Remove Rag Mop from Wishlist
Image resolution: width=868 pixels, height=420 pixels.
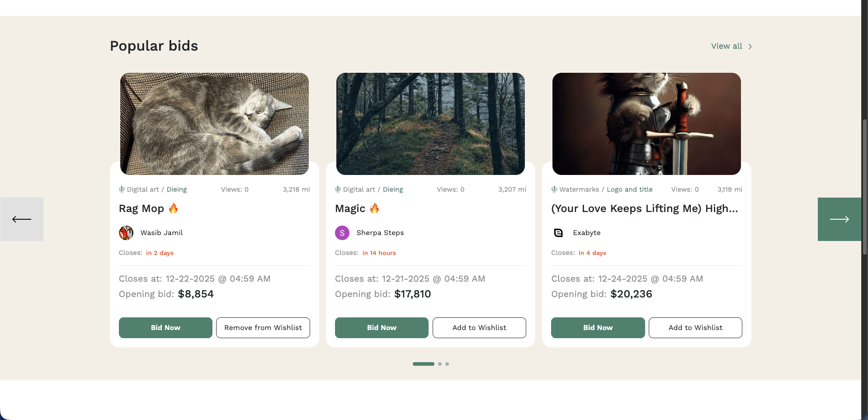(x=263, y=328)
